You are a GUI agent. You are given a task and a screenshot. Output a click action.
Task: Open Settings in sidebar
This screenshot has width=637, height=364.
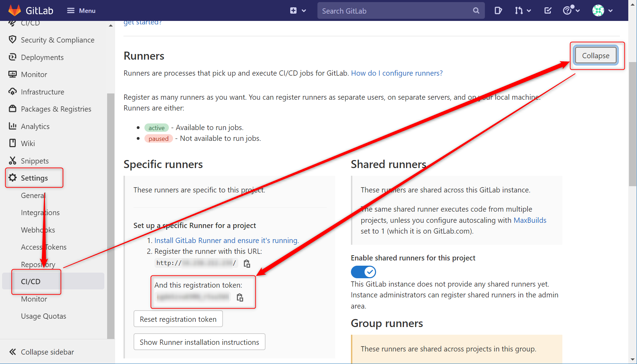(x=34, y=178)
